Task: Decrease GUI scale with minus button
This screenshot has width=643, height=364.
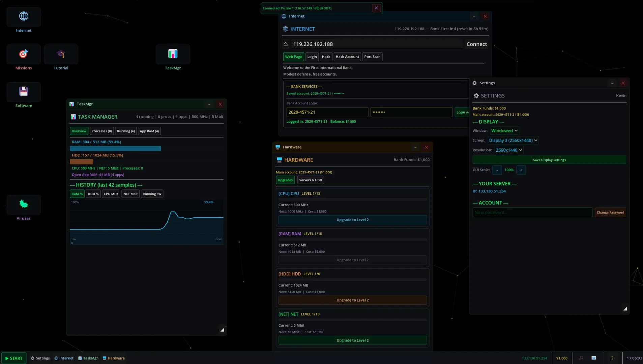Action: (x=497, y=170)
